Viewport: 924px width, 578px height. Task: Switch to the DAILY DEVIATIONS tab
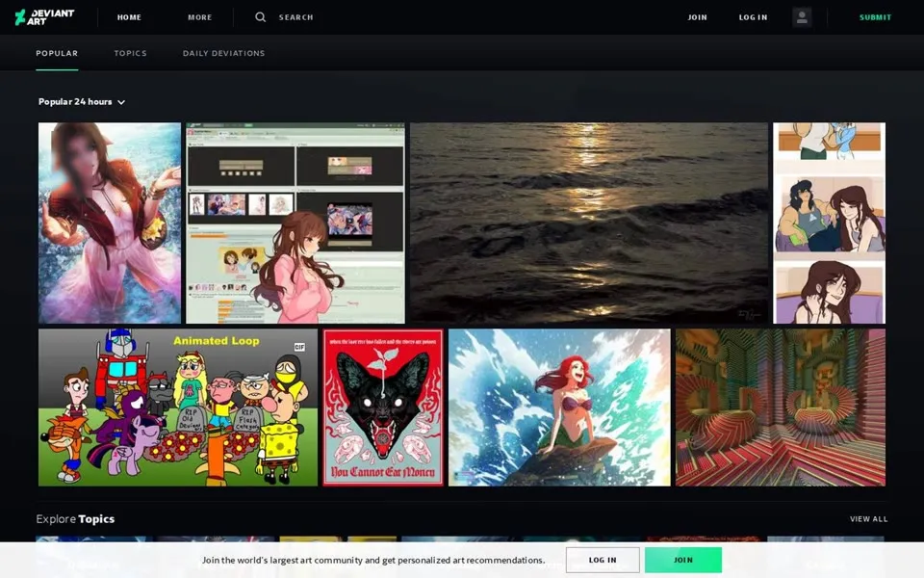pos(224,53)
